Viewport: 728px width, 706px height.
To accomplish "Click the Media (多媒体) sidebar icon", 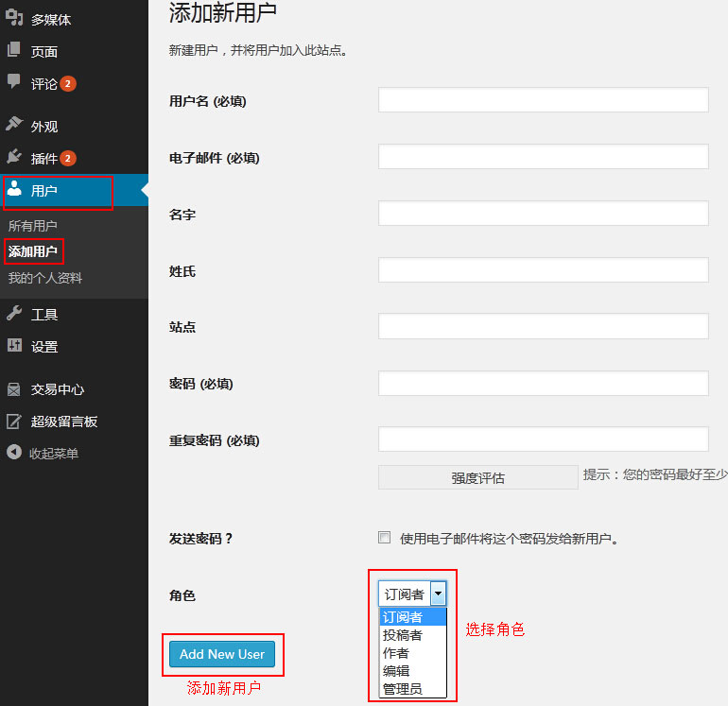I will (x=14, y=18).
